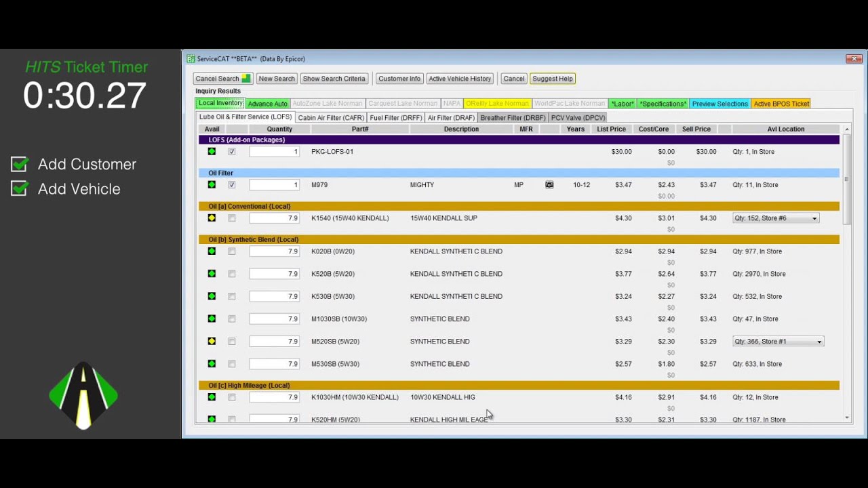This screenshot has height=488, width=868.
Task: Open camera image icon for M979 filter
Action: (549, 184)
